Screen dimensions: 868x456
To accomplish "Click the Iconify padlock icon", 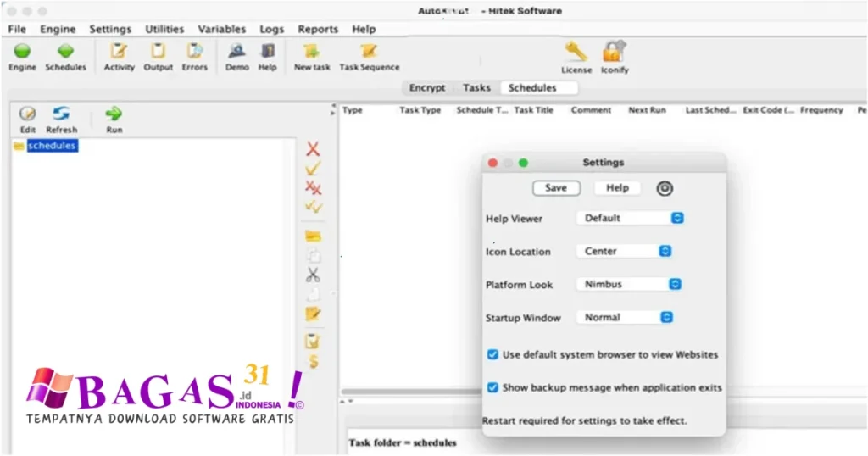I will 615,52.
